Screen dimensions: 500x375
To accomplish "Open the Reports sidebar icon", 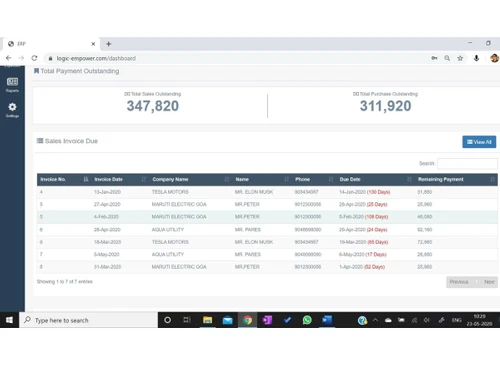I will tap(12, 85).
